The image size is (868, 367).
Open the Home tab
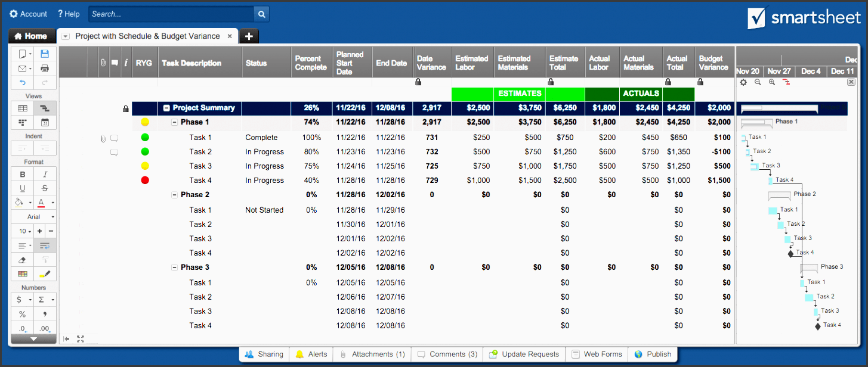click(32, 36)
